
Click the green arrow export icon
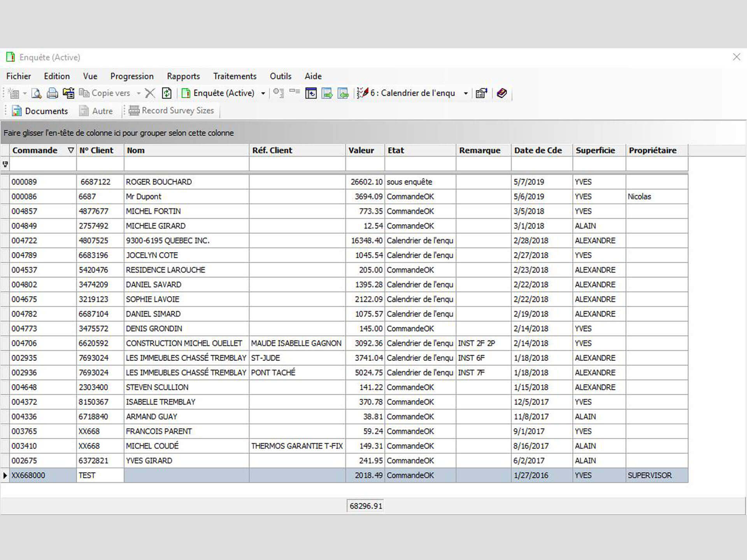pos(327,93)
